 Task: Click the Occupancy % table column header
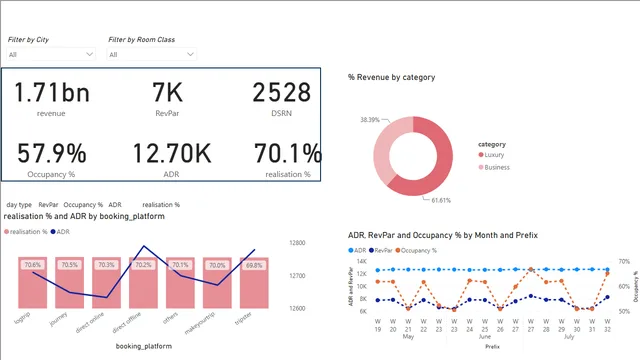coord(83,204)
